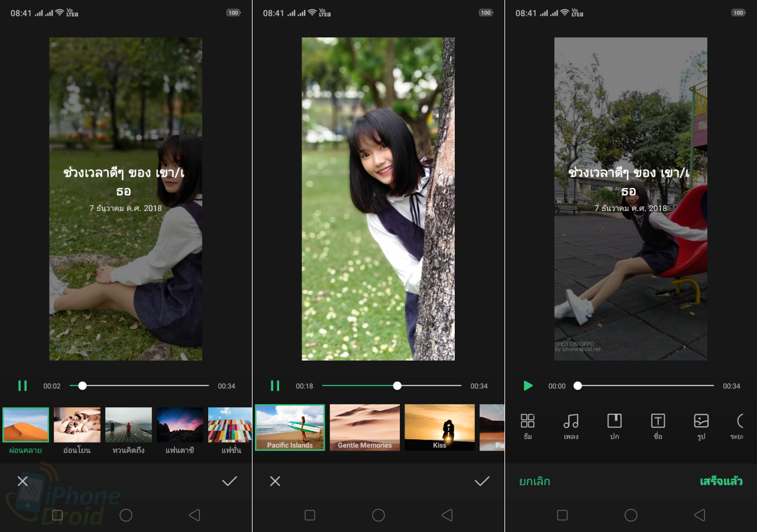Tap the home circle on middle phone
The image size is (757, 532).
378,515
